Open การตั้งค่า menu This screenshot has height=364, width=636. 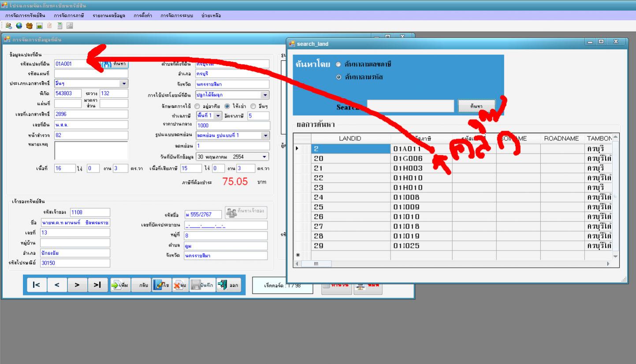pos(143,15)
